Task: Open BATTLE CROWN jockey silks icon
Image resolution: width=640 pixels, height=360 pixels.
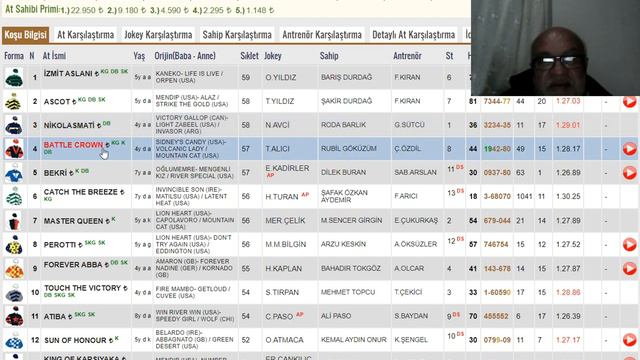Action: point(14,149)
